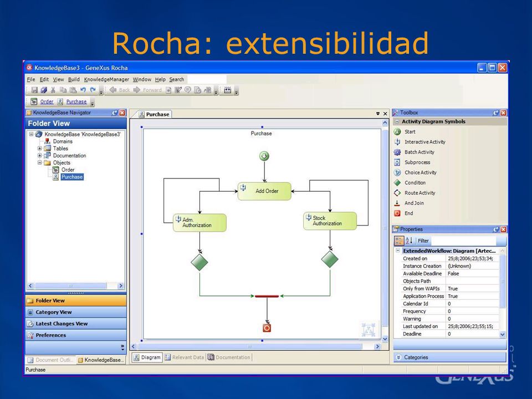Screen dimensions: 532x399
Task: Open the Build menu
Action: click(74, 79)
